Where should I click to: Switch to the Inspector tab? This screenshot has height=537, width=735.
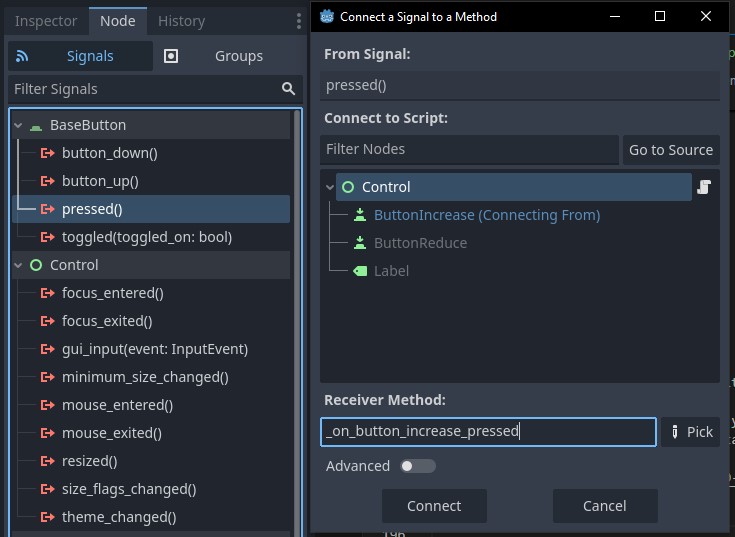tap(46, 21)
